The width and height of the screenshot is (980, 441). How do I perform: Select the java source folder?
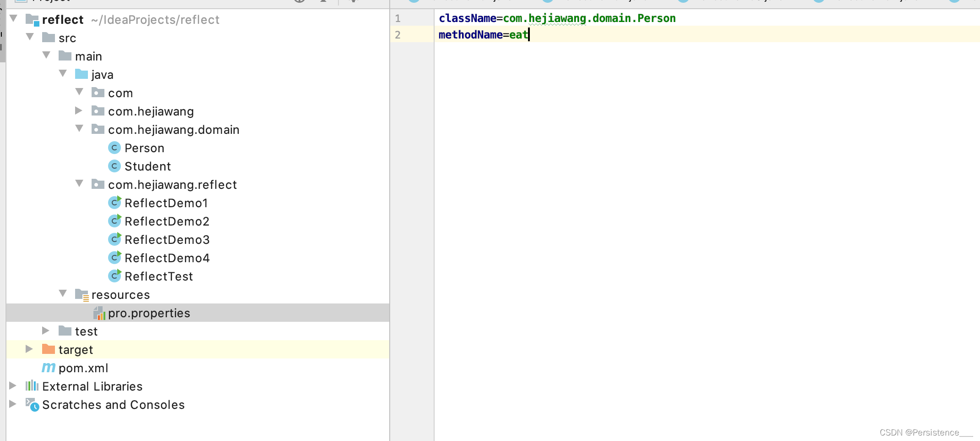[x=102, y=75]
